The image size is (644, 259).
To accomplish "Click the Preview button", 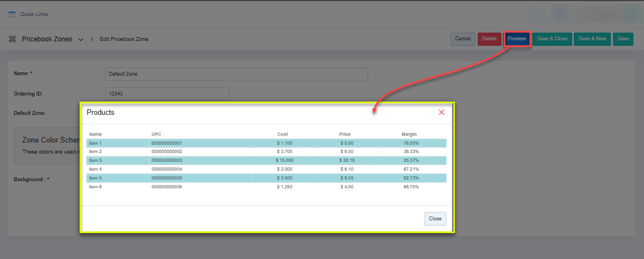I will [x=517, y=39].
